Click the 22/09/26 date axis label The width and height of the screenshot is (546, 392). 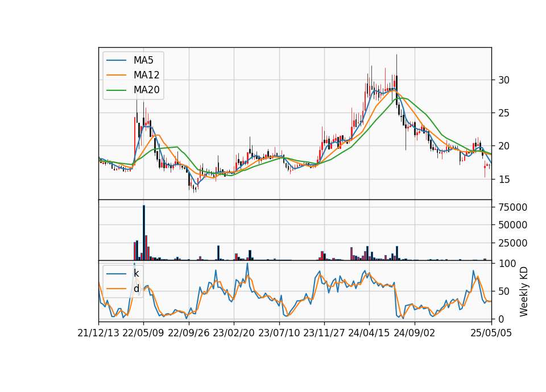pyautogui.click(x=189, y=333)
